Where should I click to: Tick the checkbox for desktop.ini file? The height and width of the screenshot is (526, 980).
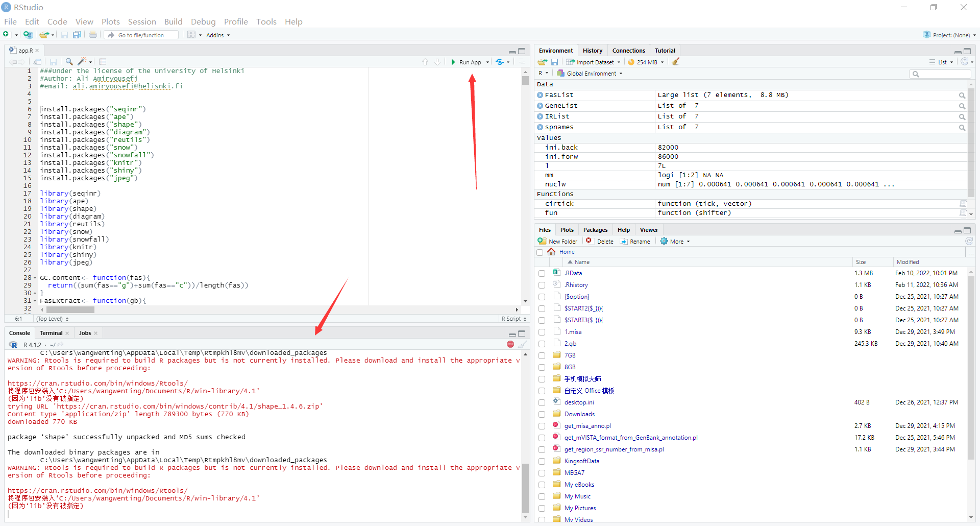pyautogui.click(x=542, y=402)
